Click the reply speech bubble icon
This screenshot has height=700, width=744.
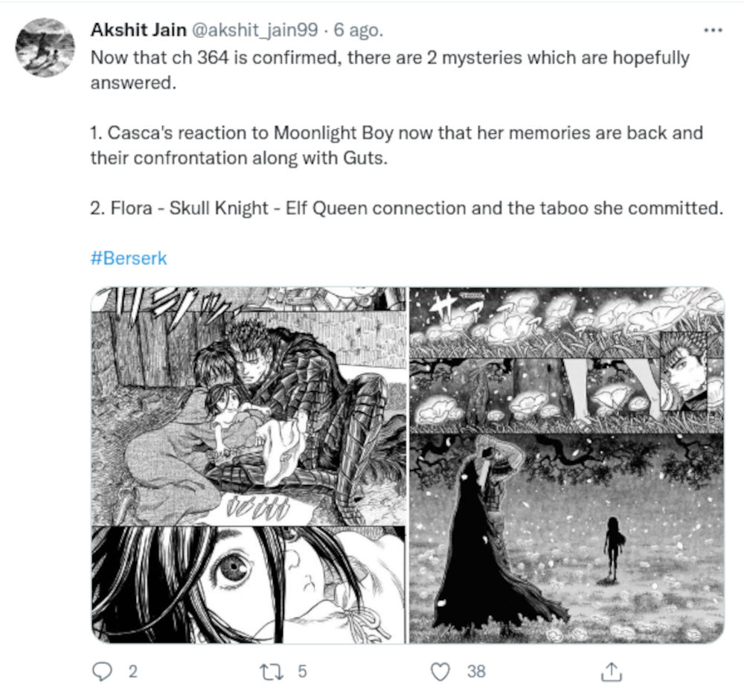102,671
